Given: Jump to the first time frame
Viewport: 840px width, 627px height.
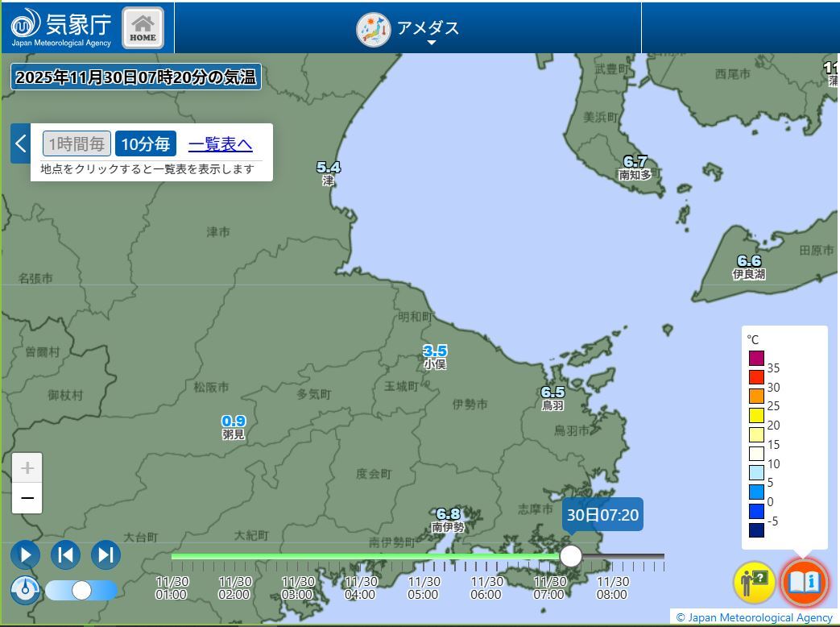Looking at the screenshot, I should coord(66,554).
